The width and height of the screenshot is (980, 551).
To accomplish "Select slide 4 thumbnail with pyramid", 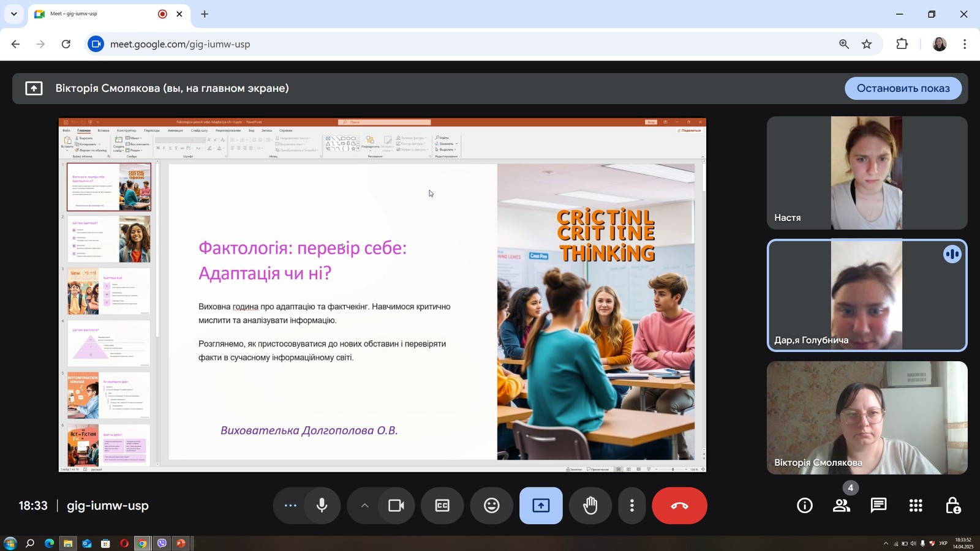I will pos(109,343).
